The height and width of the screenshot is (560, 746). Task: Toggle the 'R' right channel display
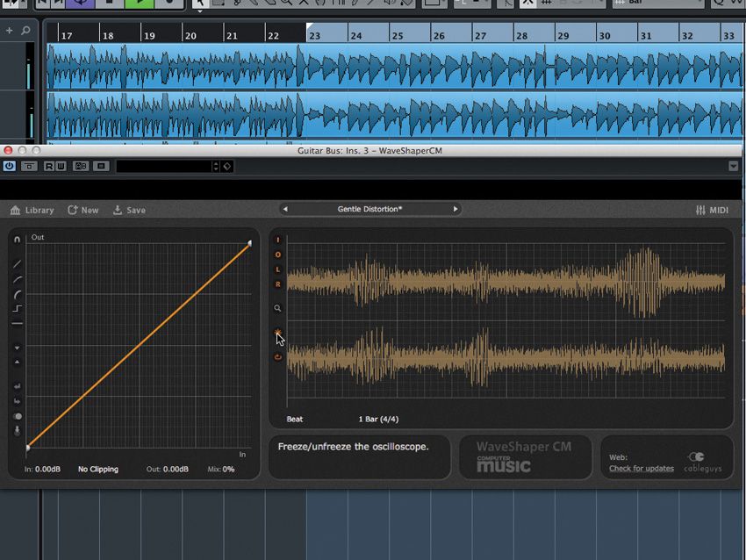pyautogui.click(x=278, y=284)
